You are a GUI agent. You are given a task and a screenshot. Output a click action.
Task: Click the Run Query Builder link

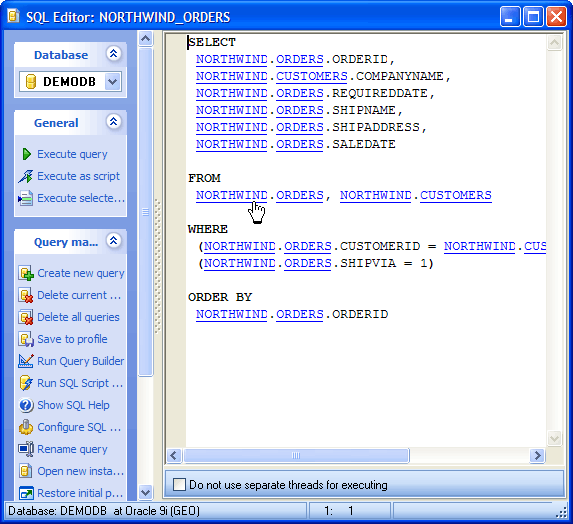pyautogui.click(x=81, y=361)
